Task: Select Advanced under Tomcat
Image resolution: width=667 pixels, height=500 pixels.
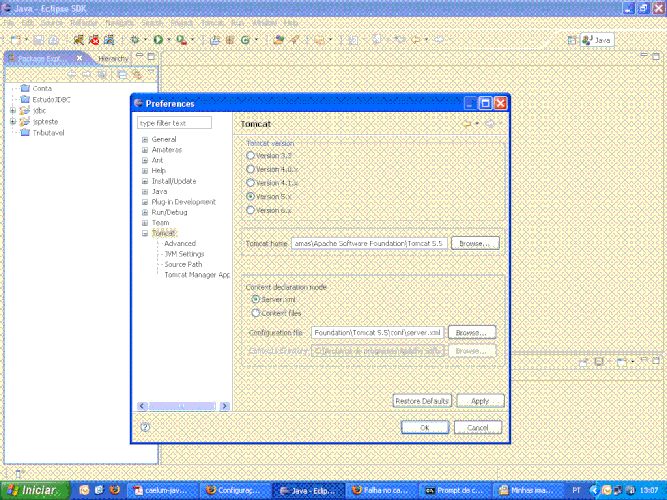Action: pyautogui.click(x=180, y=243)
